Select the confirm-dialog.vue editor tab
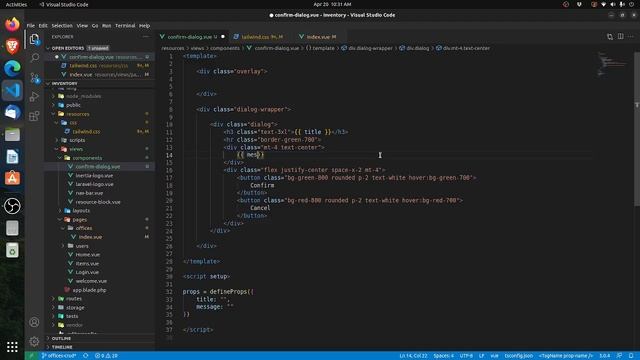This screenshot has width=640, height=360. [192, 37]
